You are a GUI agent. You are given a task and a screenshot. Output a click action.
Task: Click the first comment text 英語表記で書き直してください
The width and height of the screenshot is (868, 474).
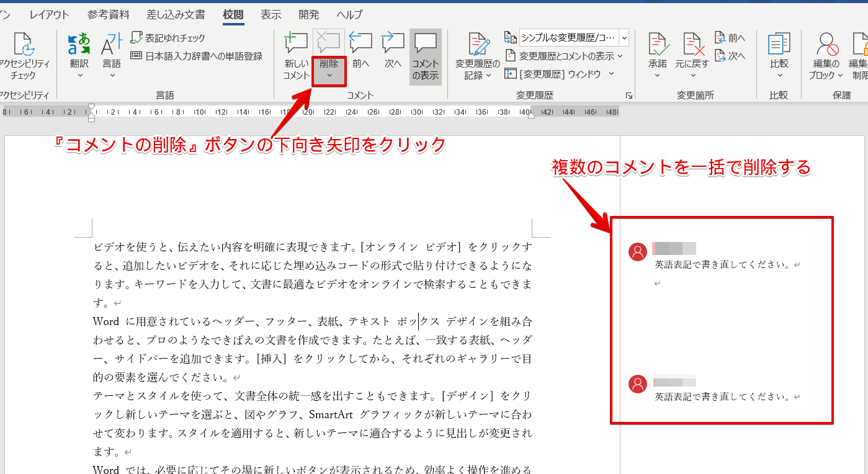point(723,265)
